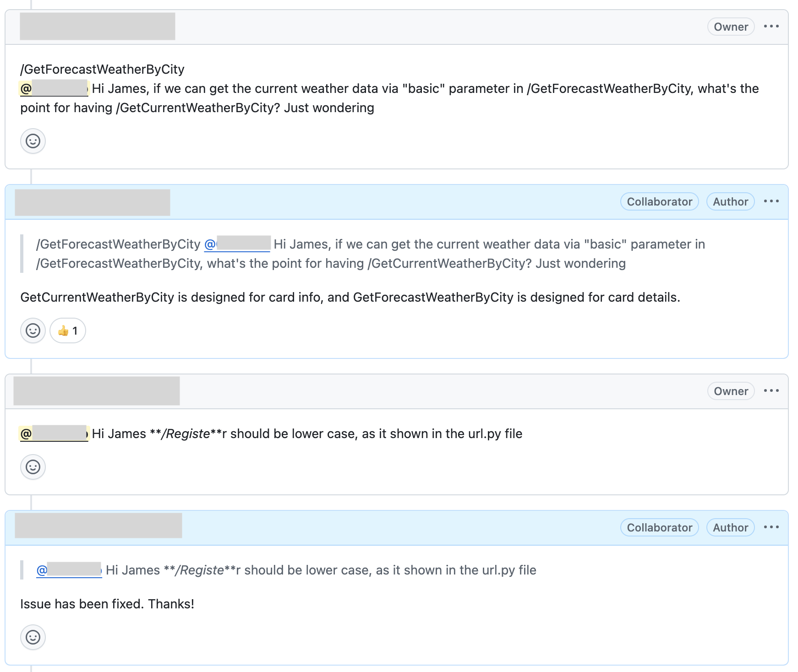Open options menu on first Owner comment
This screenshot has height=672, width=798.
[x=771, y=27]
